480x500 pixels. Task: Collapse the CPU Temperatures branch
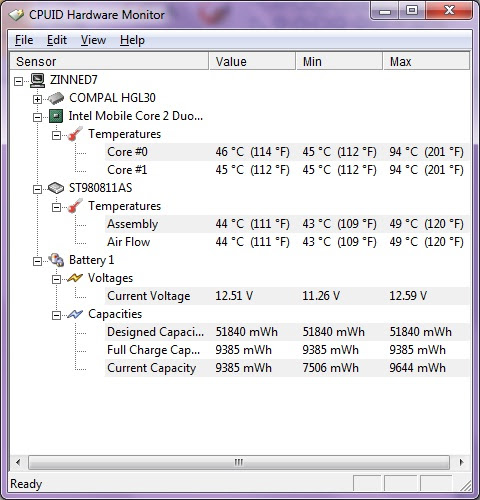pos(57,135)
